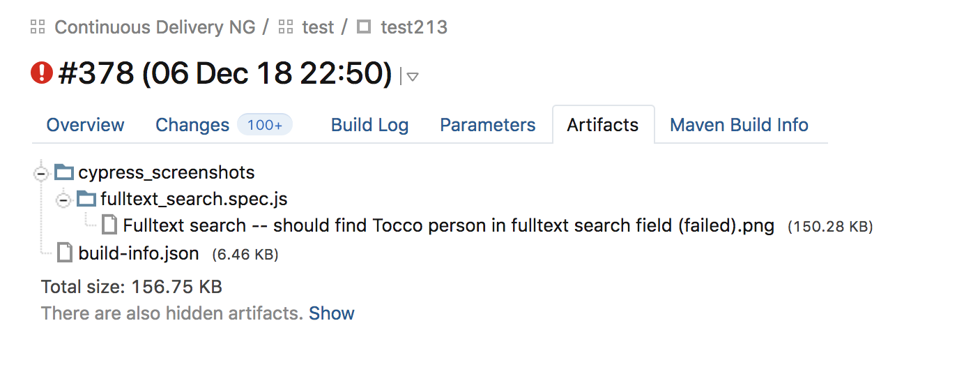This screenshot has height=381, width=980.
Task: Click the fulltext_search.spec.js folder icon
Action: tap(86, 200)
